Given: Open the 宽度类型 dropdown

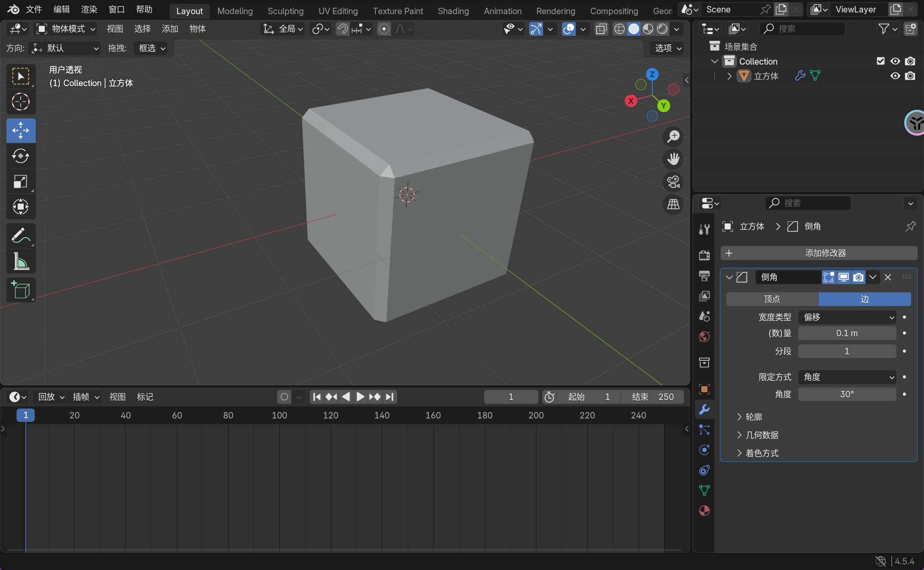Looking at the screenshot, I should pyautogui.click(x=847, y=317).
